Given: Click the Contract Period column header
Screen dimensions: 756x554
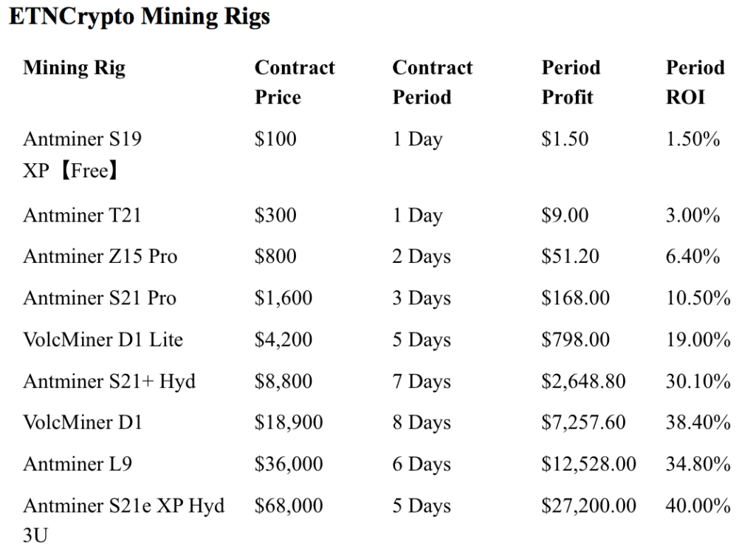Looking at the screenshot, I should 432,82.
